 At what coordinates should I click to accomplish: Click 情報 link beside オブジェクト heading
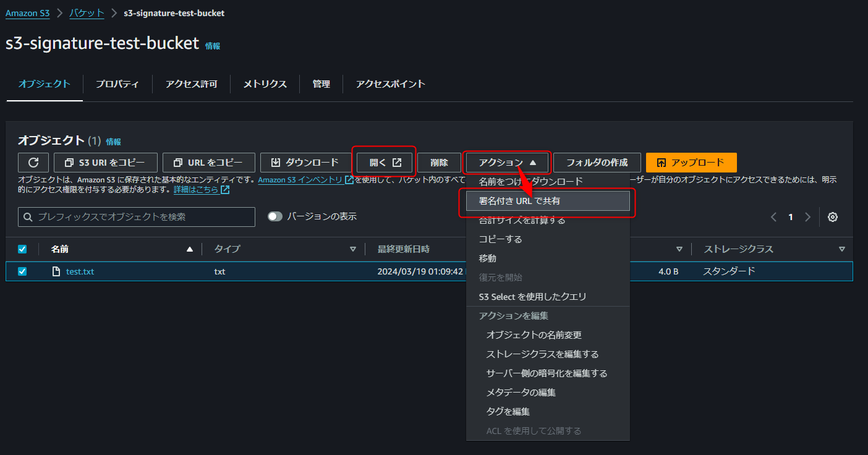(x=113, y=142)
